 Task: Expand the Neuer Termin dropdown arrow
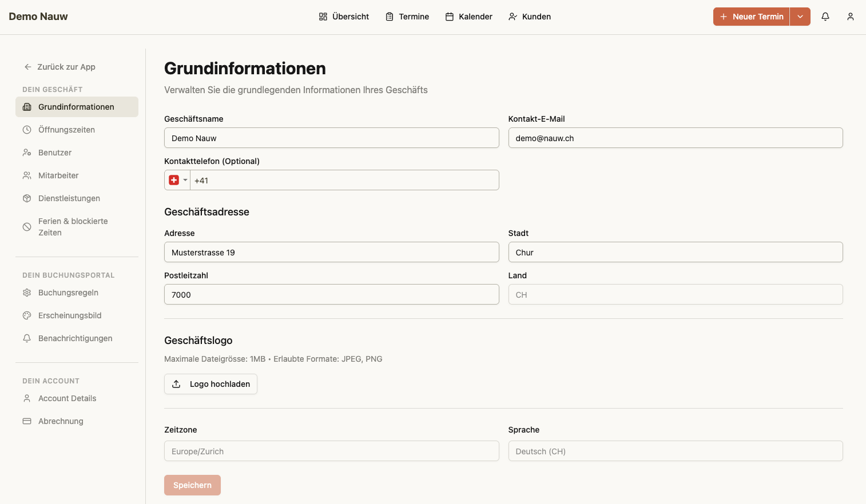point(800,17)
